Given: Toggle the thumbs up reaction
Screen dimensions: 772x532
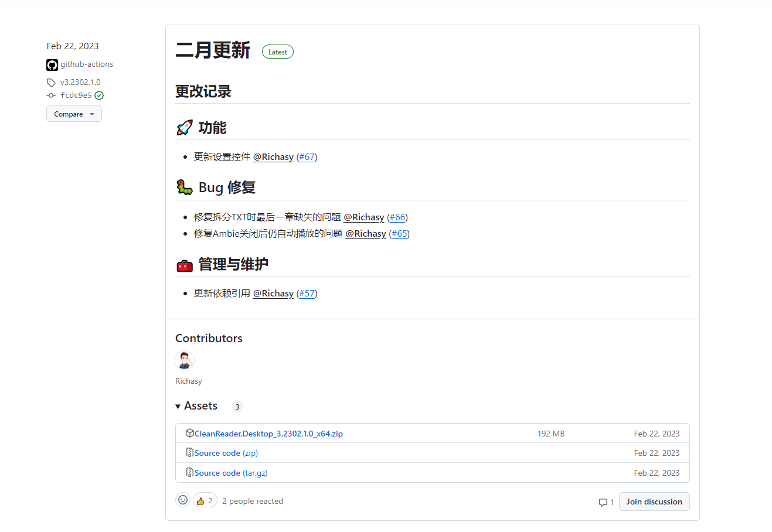Looking at the screenshot, I should point(205,500).
